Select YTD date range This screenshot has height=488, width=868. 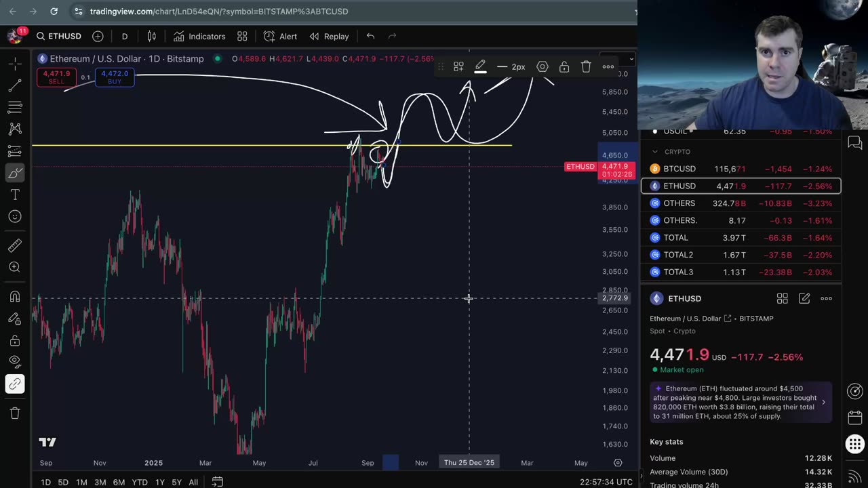click(140, 482)
